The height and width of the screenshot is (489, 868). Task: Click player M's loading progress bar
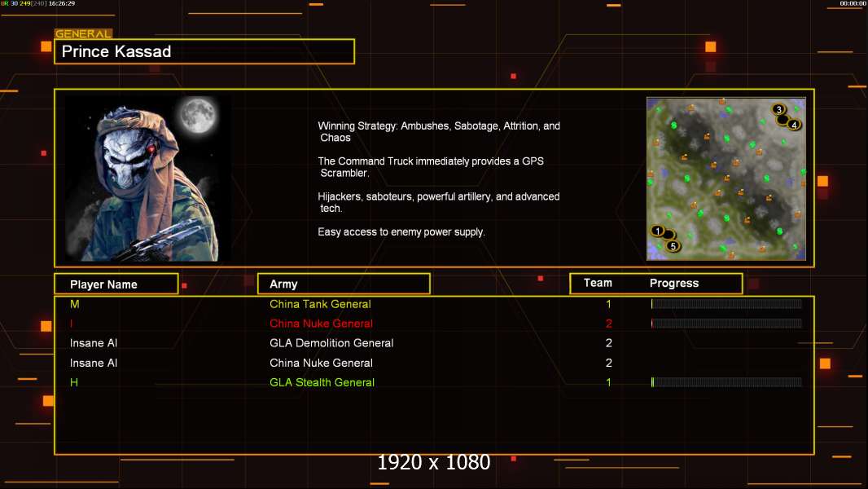pyautogui.click(x=726, y=303)
